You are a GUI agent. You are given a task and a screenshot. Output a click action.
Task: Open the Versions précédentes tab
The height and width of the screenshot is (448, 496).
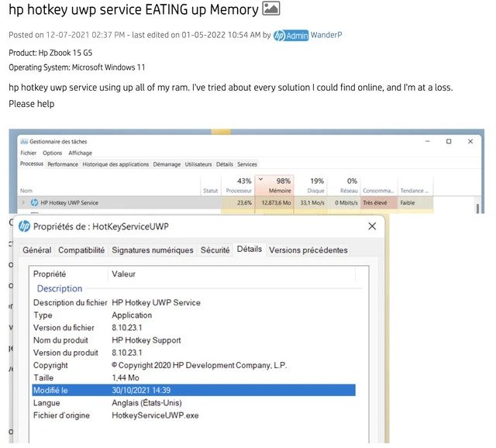(308, 250)
